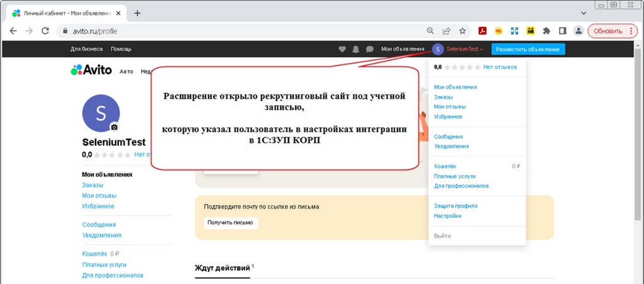The height and width of the screenshot is (284, 644).
Task: Select Защита профиля in dropdown menu
Action: 455,206
